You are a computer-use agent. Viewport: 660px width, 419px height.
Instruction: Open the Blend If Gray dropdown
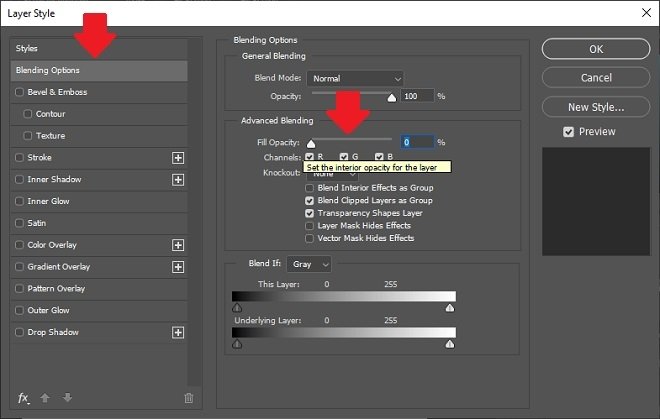click(x=309, y=264)
